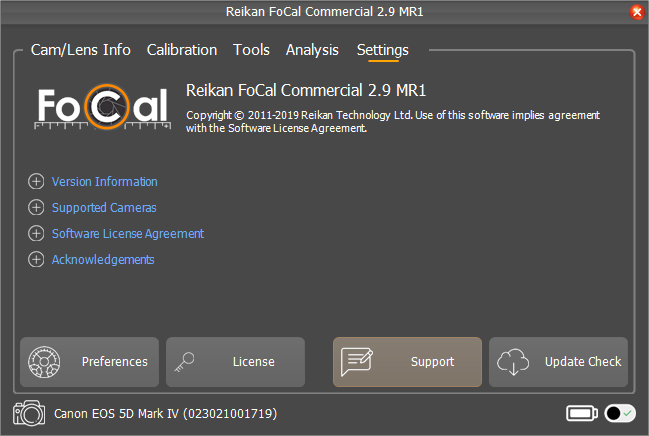Open the Version Information link

(x=104, y=182)
